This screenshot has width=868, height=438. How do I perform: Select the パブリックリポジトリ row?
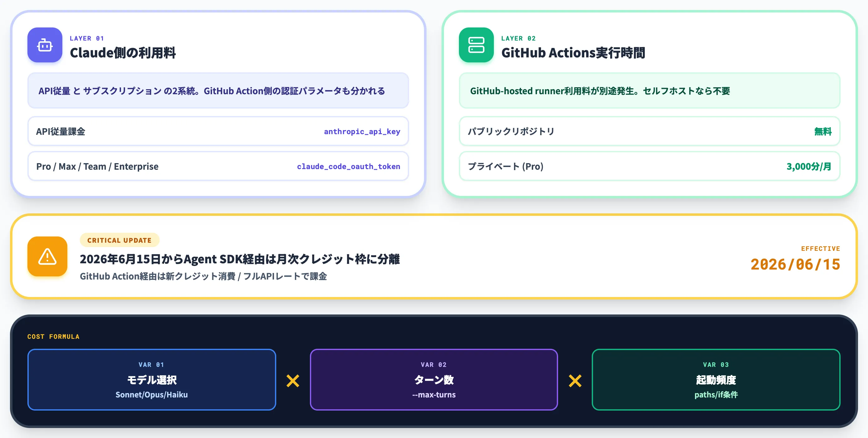click(649, 131)
